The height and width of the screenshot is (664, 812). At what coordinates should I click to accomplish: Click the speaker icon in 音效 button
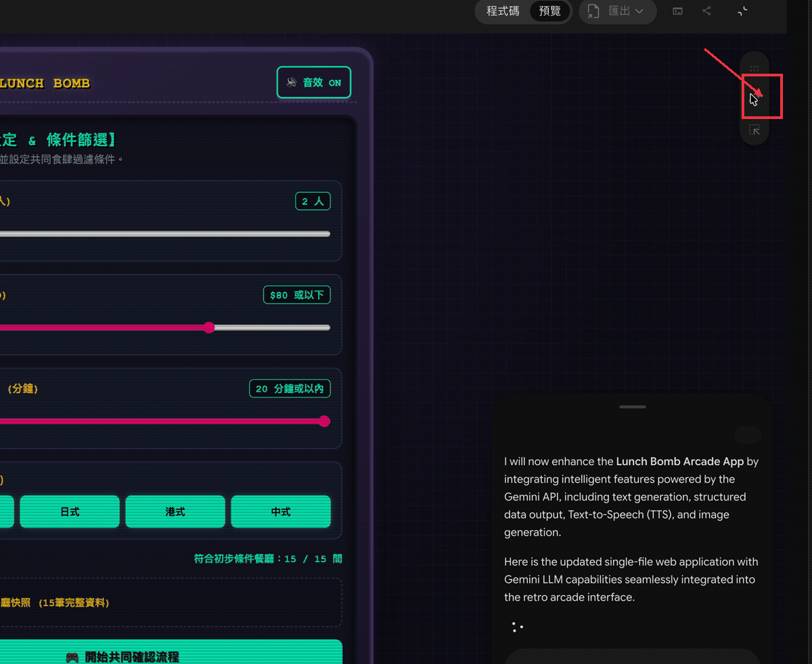(292, 82)
